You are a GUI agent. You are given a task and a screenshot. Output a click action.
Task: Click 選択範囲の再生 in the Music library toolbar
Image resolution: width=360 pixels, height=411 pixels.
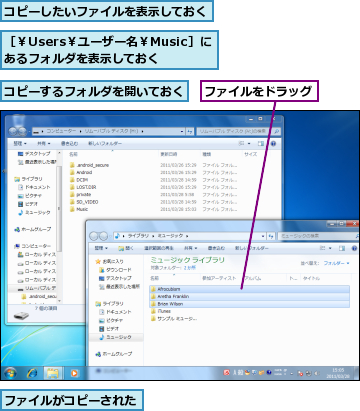click(158, 248)
